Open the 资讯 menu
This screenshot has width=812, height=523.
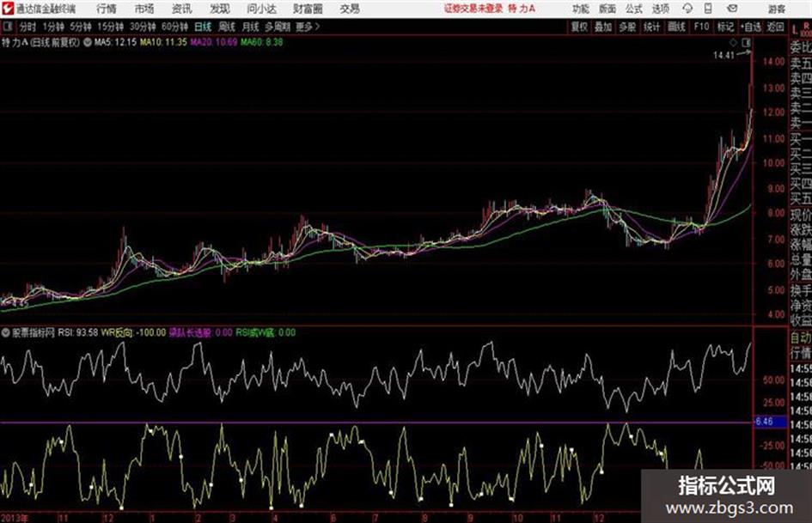181,9
